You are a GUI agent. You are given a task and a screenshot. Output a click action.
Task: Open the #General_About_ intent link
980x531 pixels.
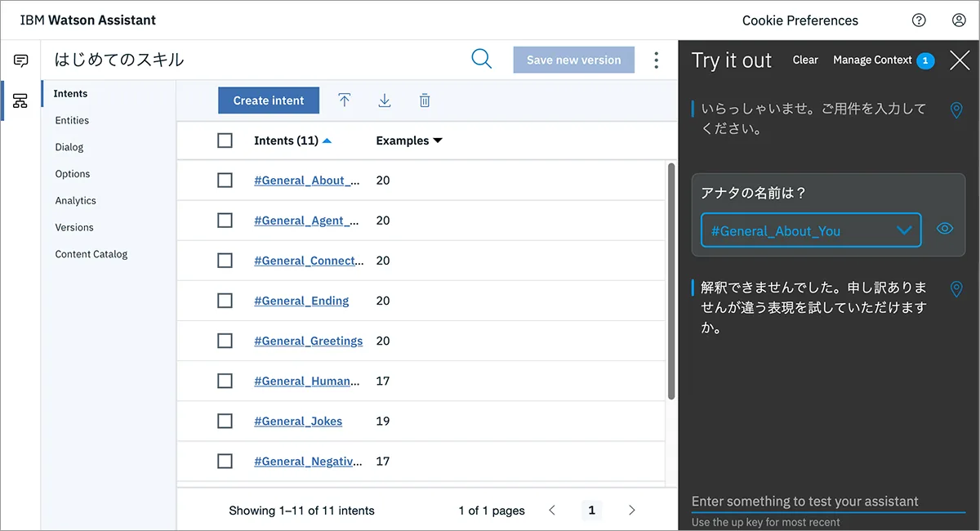click(x=307, y=181)
